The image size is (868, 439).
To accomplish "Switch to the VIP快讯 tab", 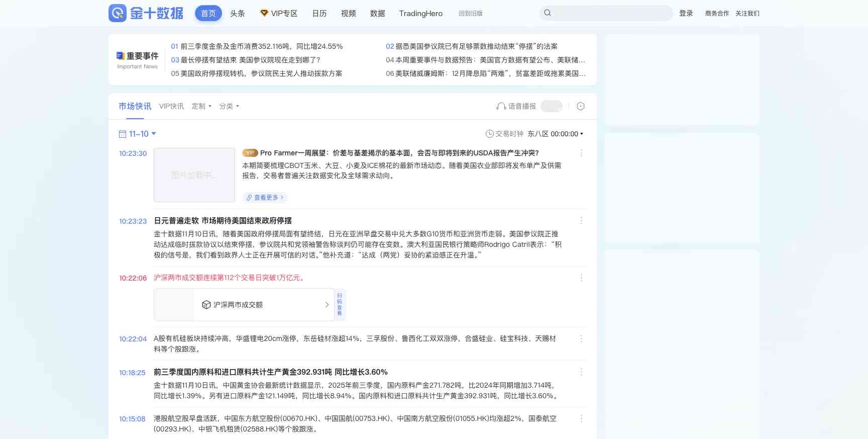I will click(171, 106).
